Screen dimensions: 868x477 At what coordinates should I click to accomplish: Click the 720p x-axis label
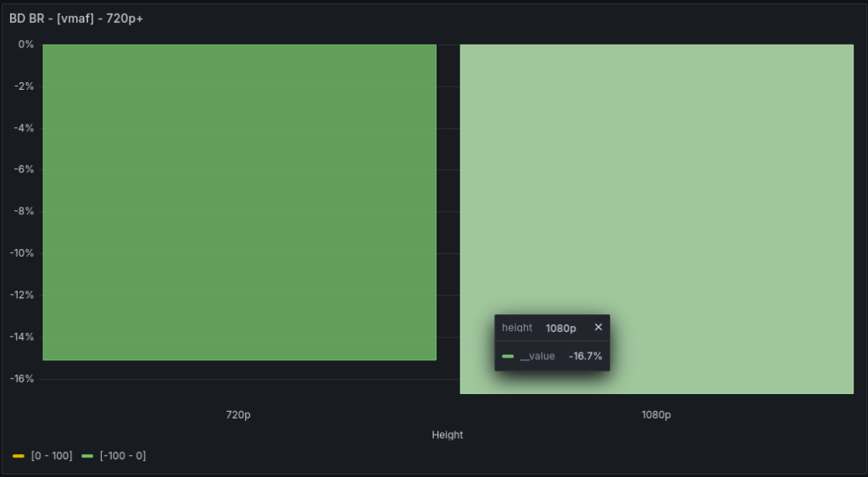[x=238, y=415]
